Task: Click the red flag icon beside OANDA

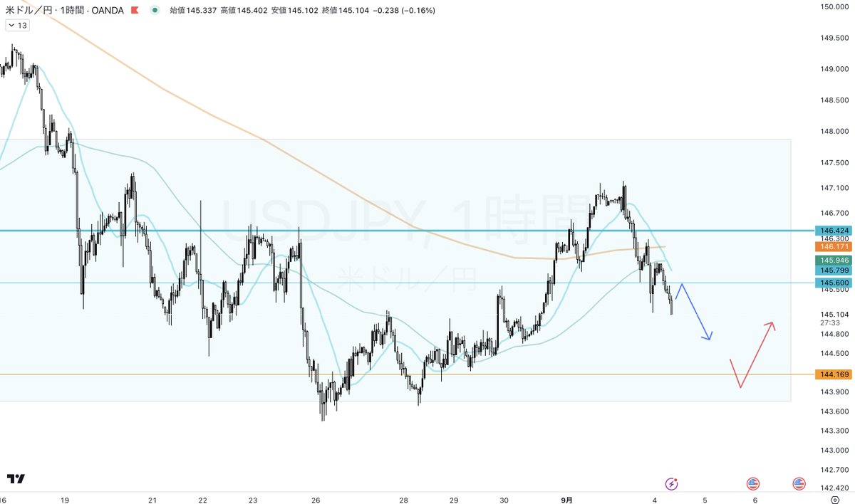Action: (135, 11)
